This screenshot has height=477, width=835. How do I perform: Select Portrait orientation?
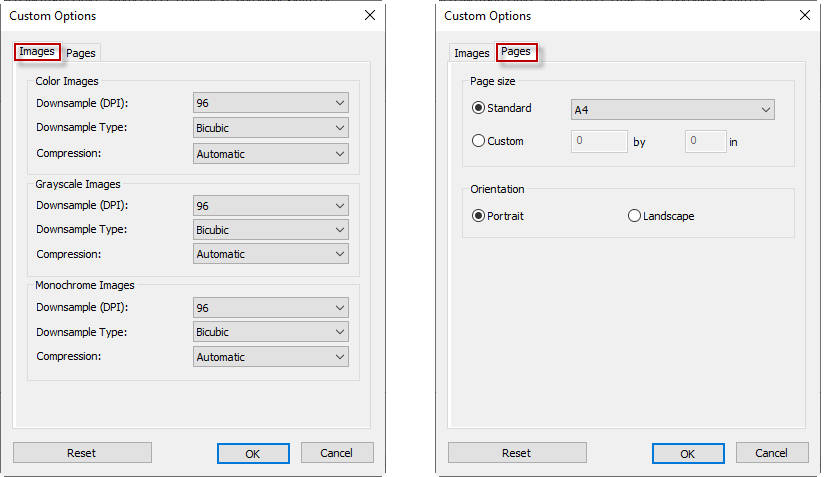pyautogui.click(x=478, y=216)
